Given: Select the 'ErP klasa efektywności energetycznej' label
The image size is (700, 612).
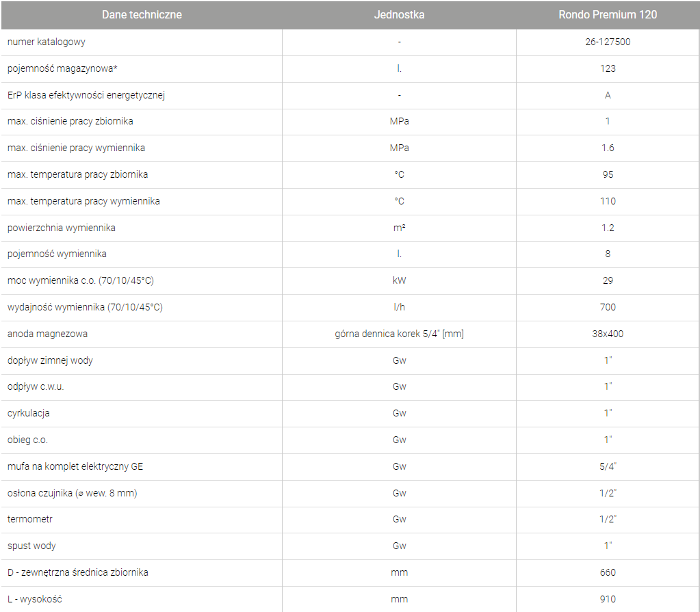Looking at the screenshot, I should pyautogui.click(x=86, y=95).
